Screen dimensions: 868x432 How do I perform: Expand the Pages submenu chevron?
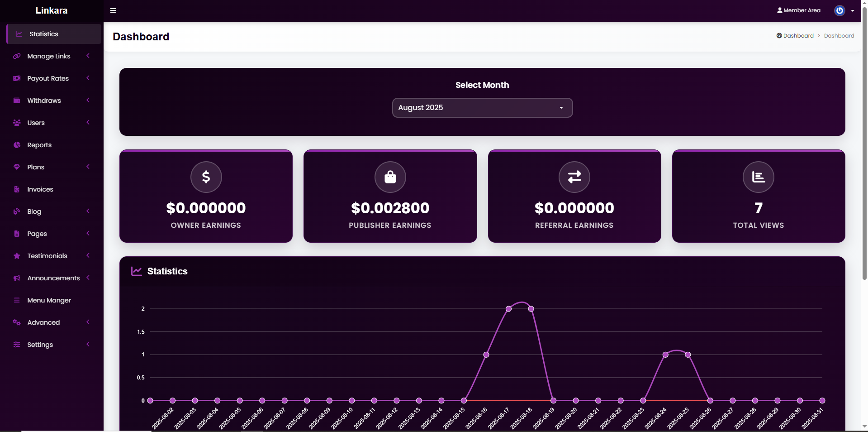88,233
